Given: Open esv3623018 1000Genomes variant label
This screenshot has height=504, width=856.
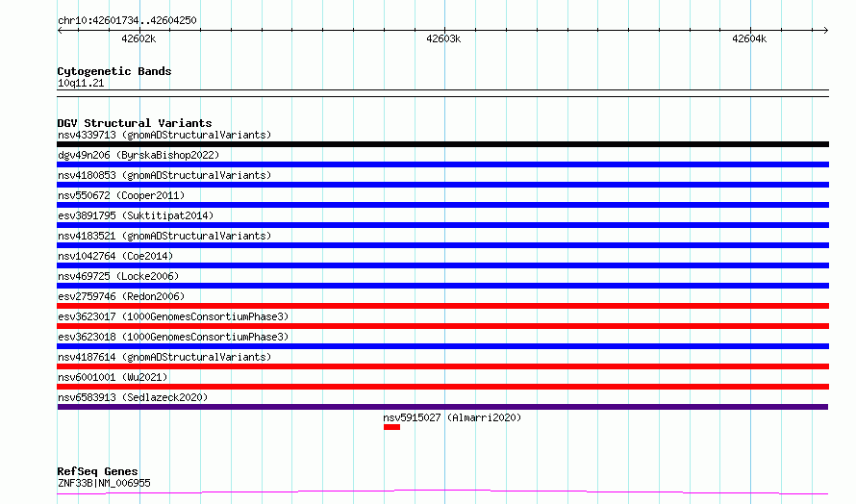Looking at the screenshot, I should (x=173, y=337).
